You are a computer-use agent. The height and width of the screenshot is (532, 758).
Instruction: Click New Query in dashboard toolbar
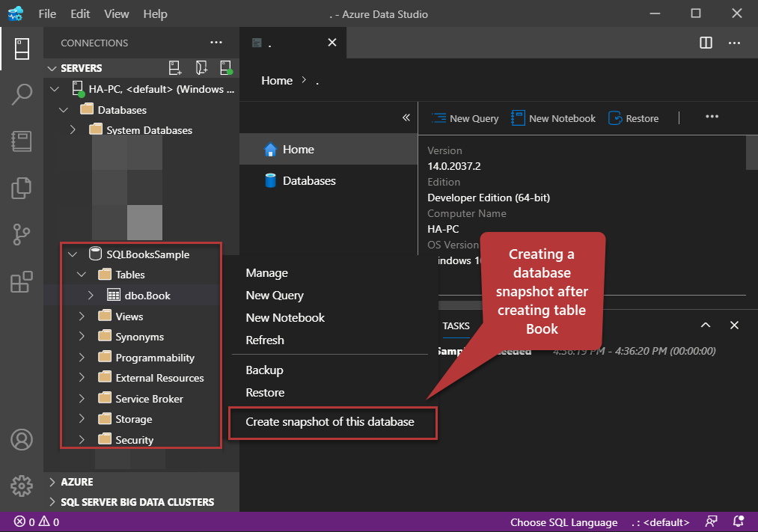465,118
